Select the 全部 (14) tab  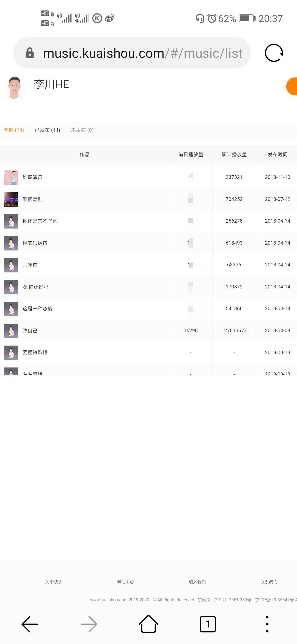click(14, 130)
